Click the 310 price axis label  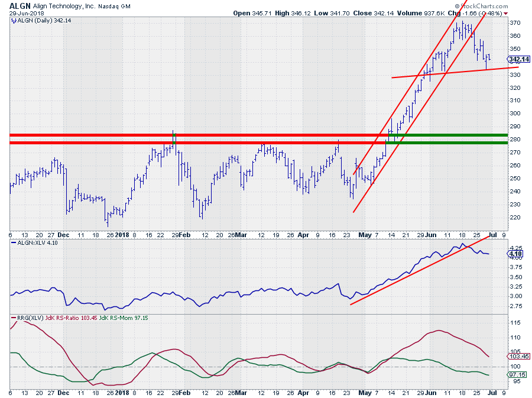click(515, 101)
